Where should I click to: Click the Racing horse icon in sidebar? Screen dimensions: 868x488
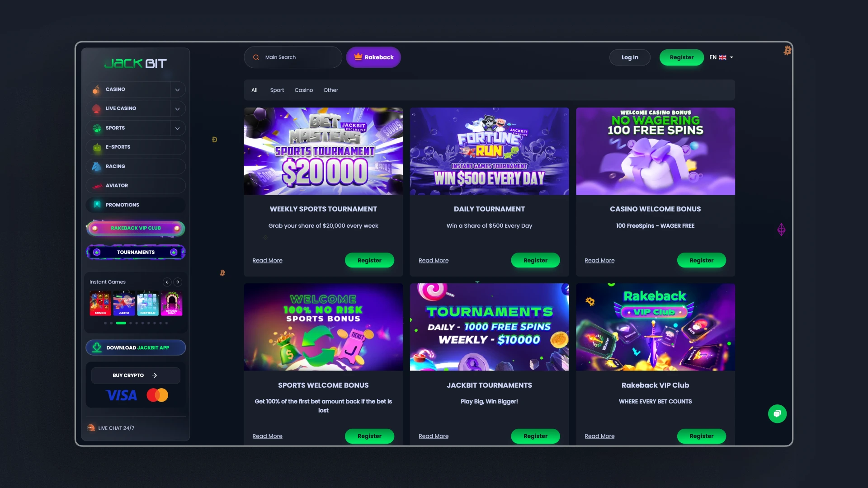click(96, 166)
